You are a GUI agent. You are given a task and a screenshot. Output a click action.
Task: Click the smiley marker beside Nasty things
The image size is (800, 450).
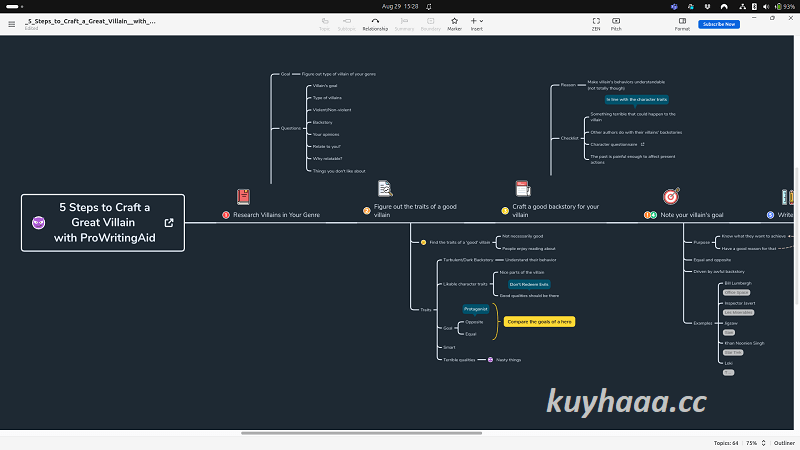(x=490, y=360)
